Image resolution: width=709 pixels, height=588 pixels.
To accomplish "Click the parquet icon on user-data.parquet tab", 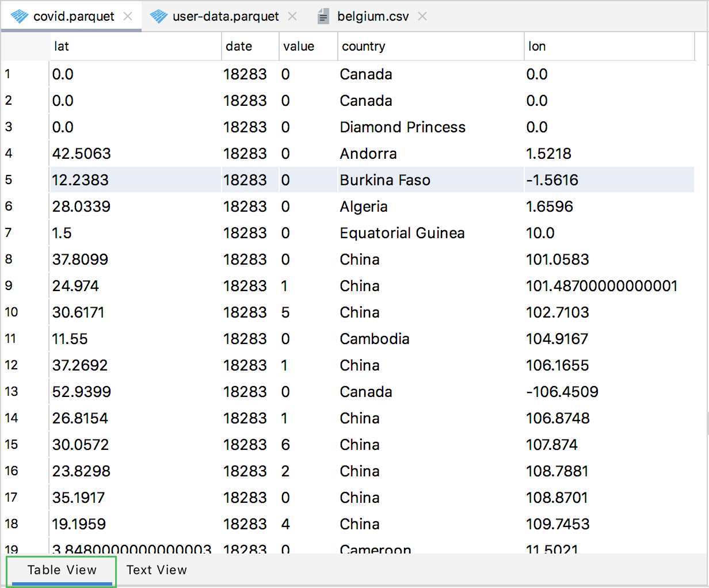I will coord(158,16).
